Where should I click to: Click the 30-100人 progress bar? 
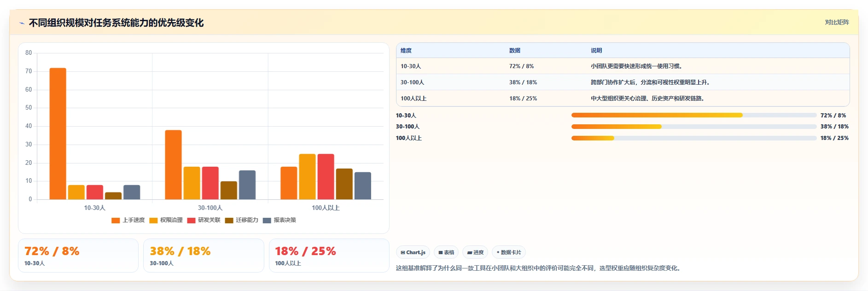point(694,127)
